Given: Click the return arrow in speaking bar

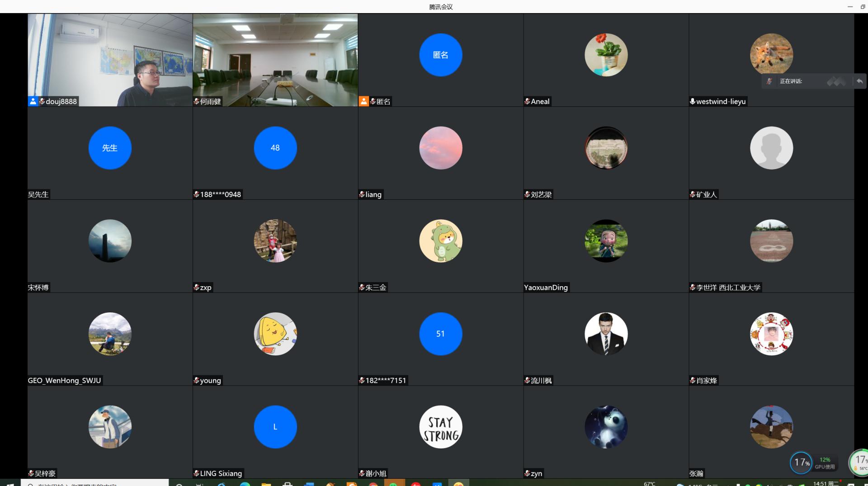Looking at the screenshot, I should pos(859,81).
